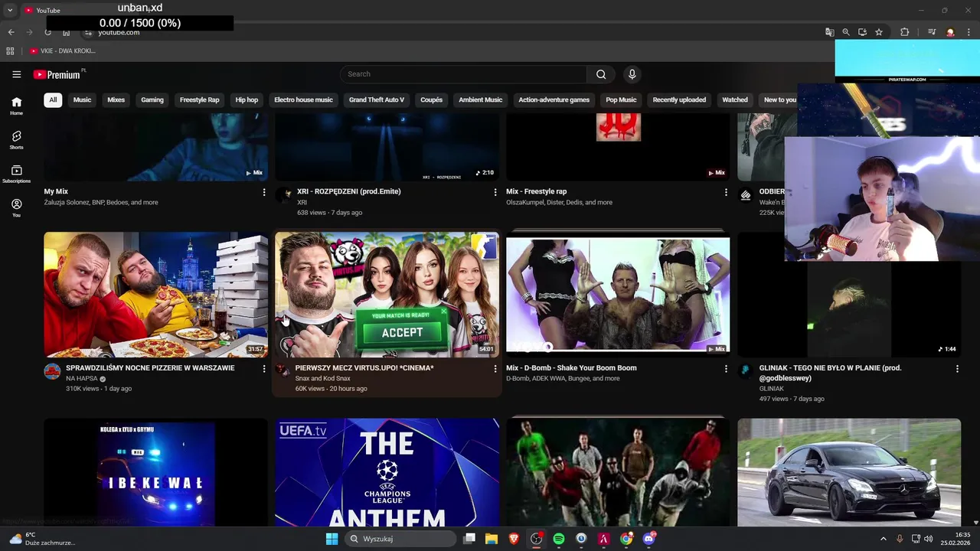The image size is (980, 551).
Task: Select the Coupés filter chip
Action: point(431,99)
